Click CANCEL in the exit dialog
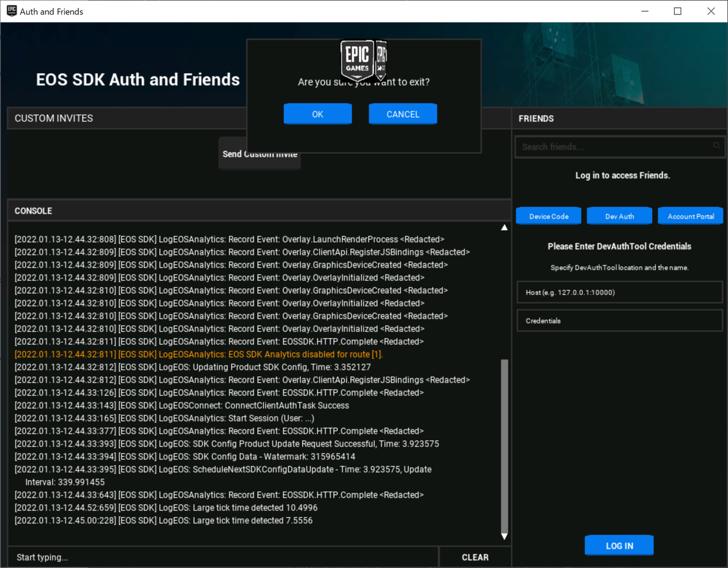728x568 pixels. click(x=403, y=114)
